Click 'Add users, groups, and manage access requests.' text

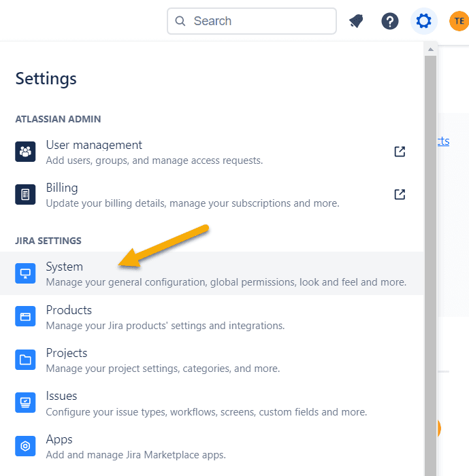[x=155, y=160]
